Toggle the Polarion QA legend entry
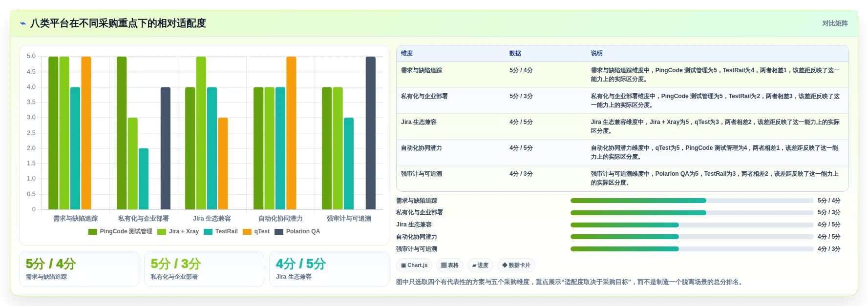Screen dimensions: 868x306 [297, 232]
